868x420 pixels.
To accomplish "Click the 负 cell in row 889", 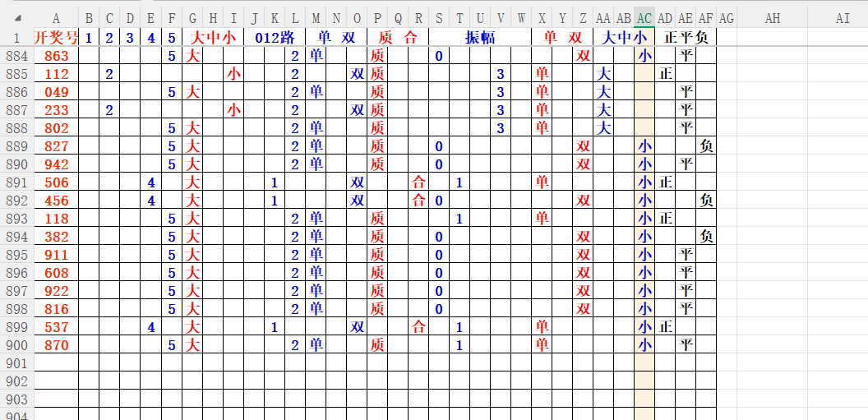I will coord(706,146).
